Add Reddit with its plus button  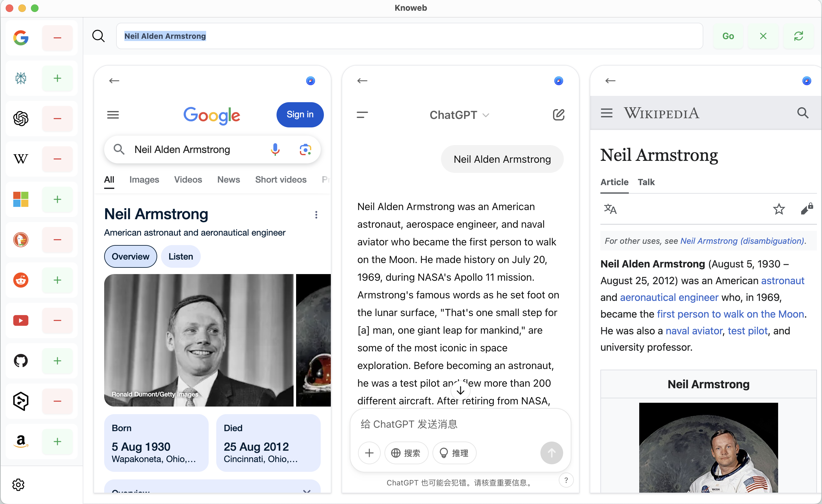[x=57, y=280]
